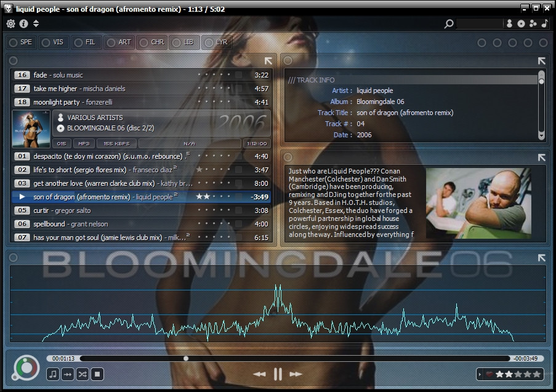Switch to the LYR tab

coord(217,42)
